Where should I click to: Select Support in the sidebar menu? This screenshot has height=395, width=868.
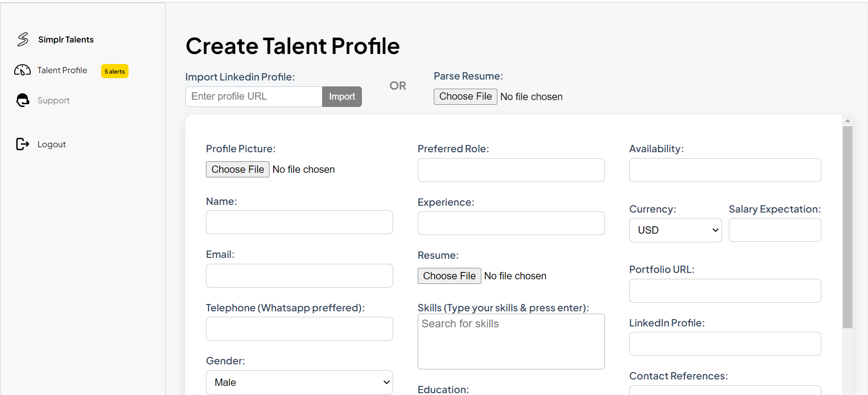54,100
